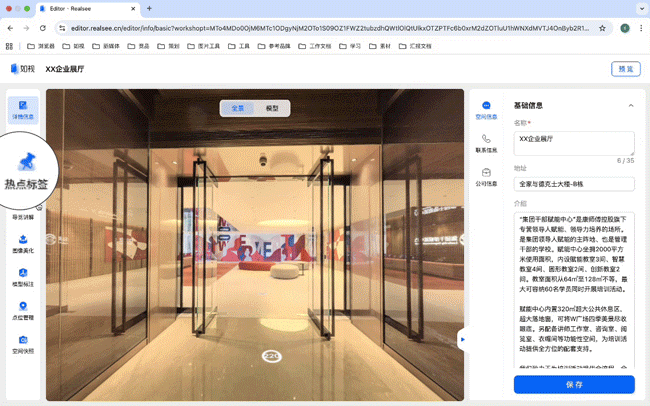Open the Chrome three-dot menu
This screenshot has width=650, height=406.
[641, 28]
